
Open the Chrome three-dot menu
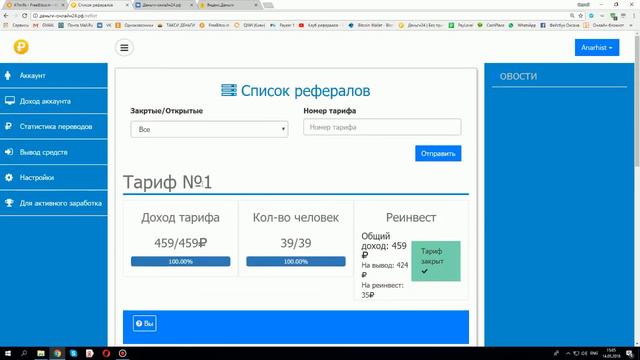pyautogui.click(x=634, y=16)
